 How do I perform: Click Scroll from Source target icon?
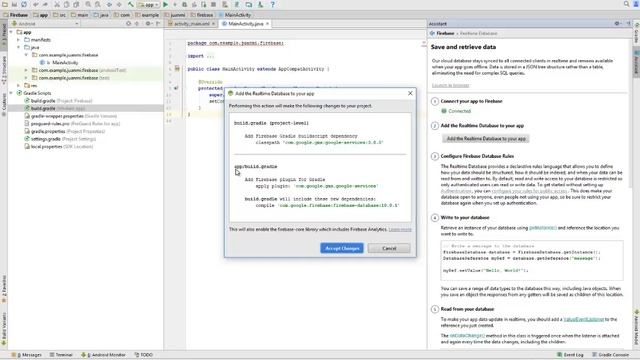pyautogui.click(x=129, y=24)
